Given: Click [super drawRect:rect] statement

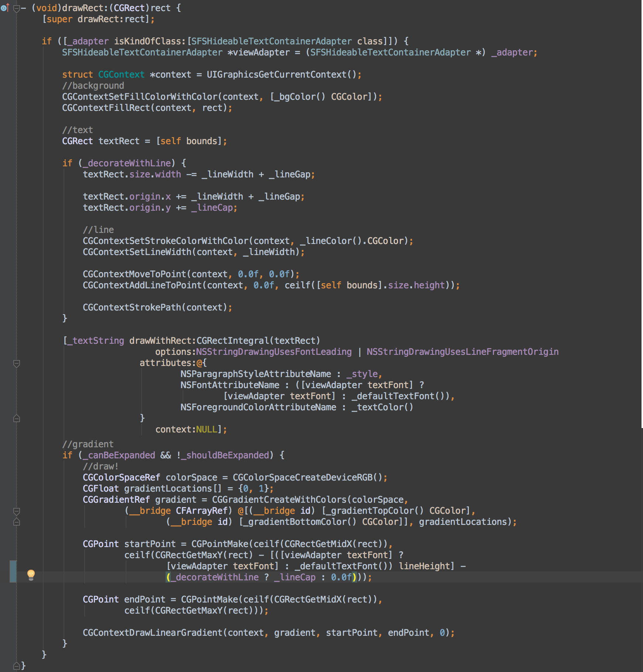Looking at the screenshot, I should click(x=98, y=19).
